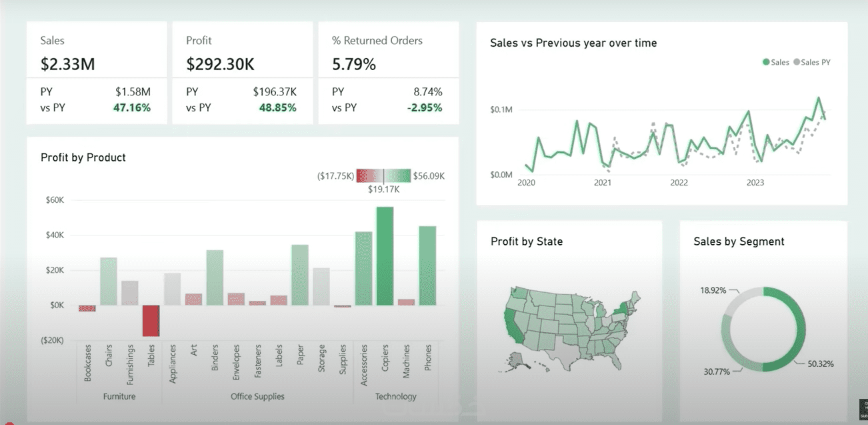Click the Binders bar in Office Supplies
The width and height of the screenshot is (868, 425).
(215, 278)
